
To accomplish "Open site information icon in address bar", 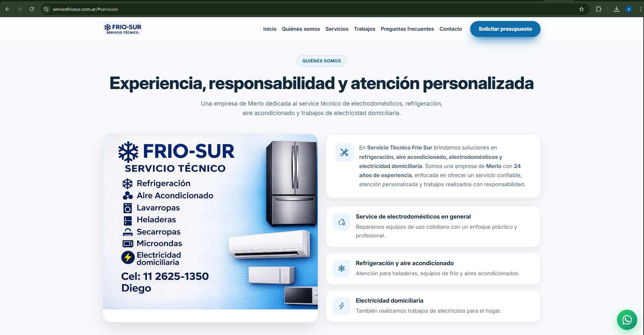I will (x=47, y=9).
